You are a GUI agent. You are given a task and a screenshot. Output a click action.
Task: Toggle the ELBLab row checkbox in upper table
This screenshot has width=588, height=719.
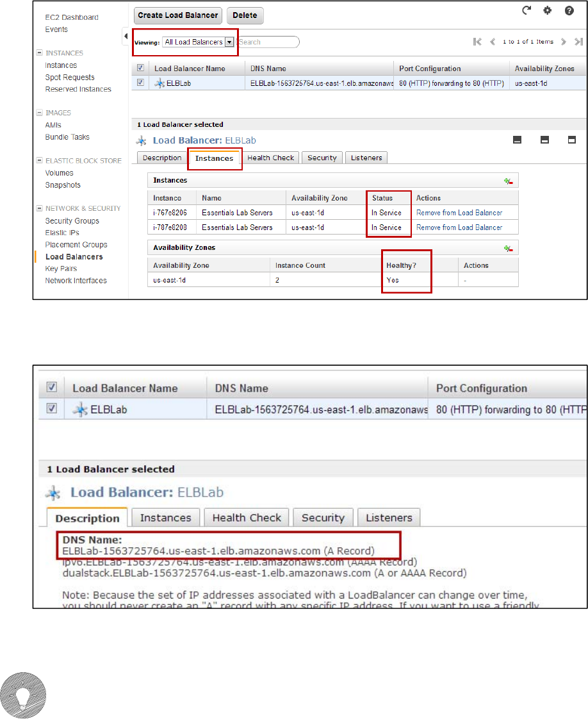[x=140, y=83]
